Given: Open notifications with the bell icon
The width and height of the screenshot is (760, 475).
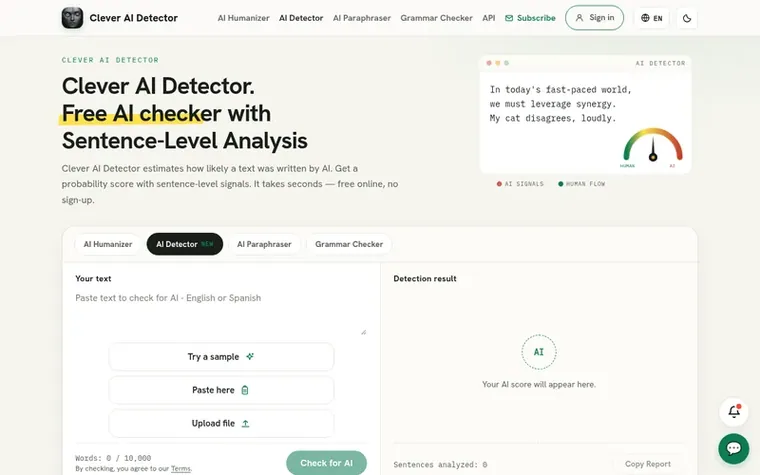Looking at the screenshot, I should coord(734,412).
